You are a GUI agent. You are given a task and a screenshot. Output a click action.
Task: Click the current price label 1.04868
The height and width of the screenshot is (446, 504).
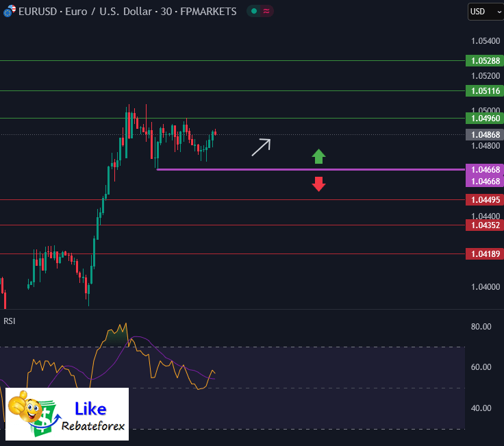(484, 135)
